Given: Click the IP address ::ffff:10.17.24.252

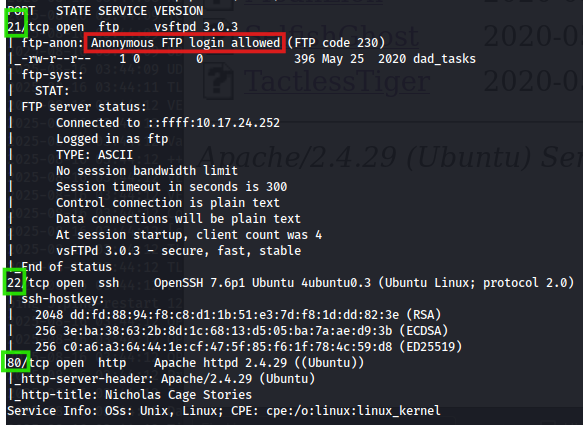Looking at the screenshot, I should tap(214, 123).
